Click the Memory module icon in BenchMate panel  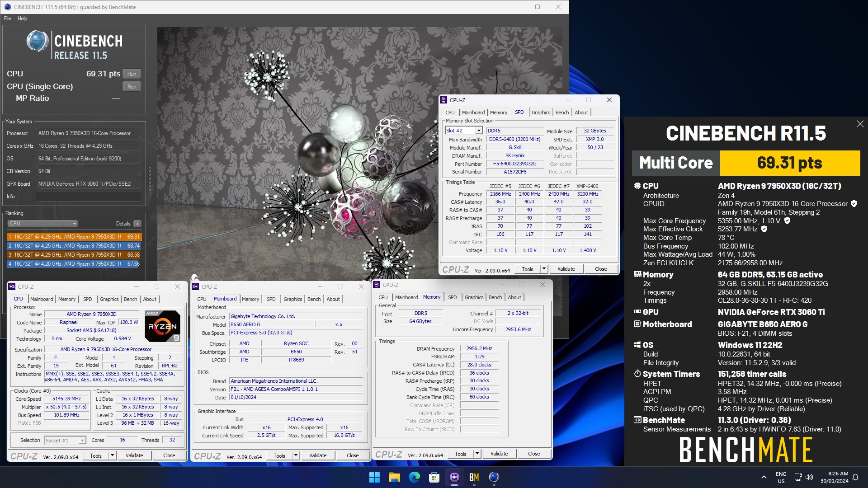[x=637, y=274]
